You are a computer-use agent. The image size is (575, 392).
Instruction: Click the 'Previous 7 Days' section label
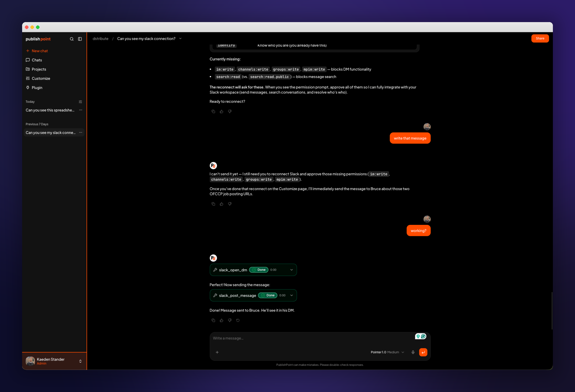coord(37,124)
